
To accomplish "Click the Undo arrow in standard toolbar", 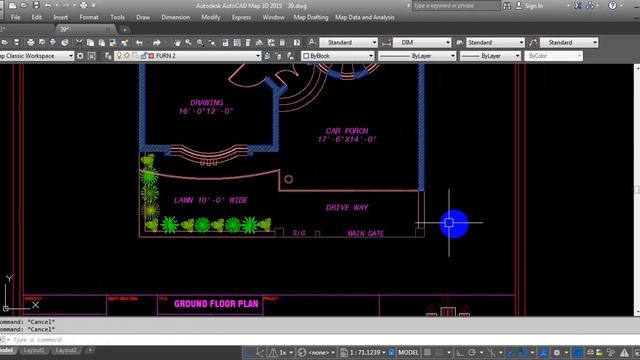I will pos(139,42).
